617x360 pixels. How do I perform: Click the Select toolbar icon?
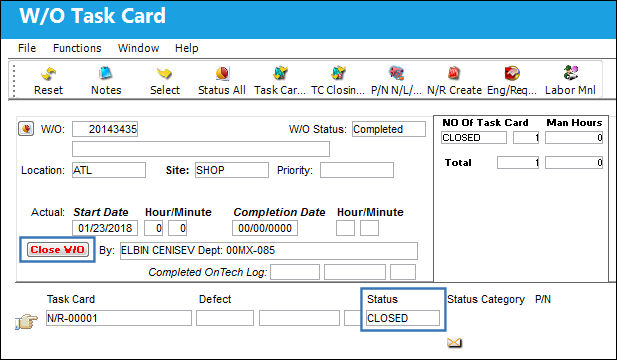[164, 74]
